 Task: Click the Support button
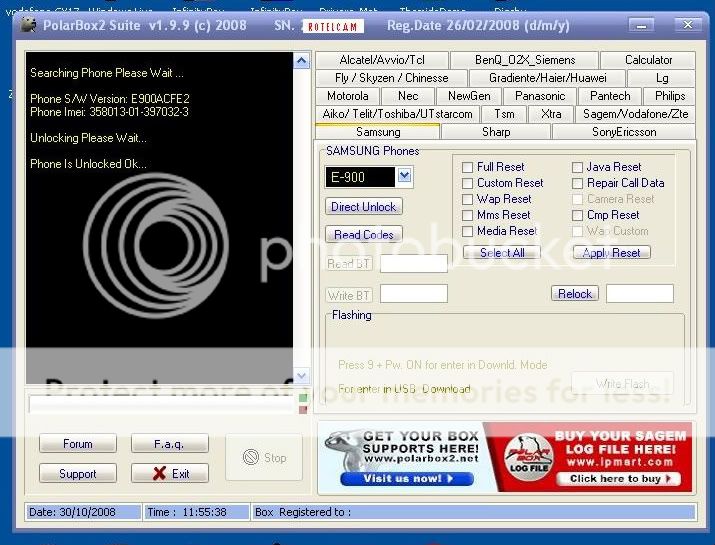pyautogui.click(x=78, y=473)
